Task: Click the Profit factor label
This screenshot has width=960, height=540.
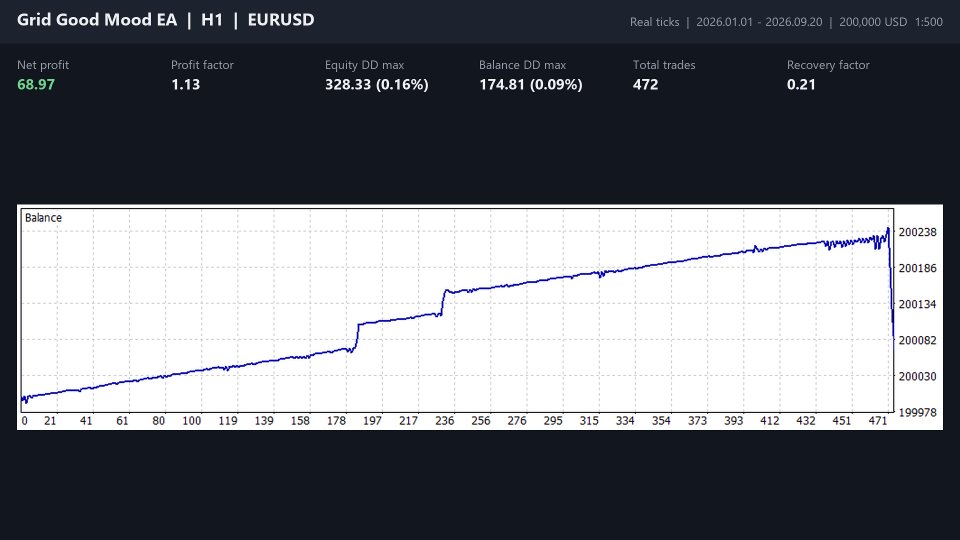Action: point(202,65)
